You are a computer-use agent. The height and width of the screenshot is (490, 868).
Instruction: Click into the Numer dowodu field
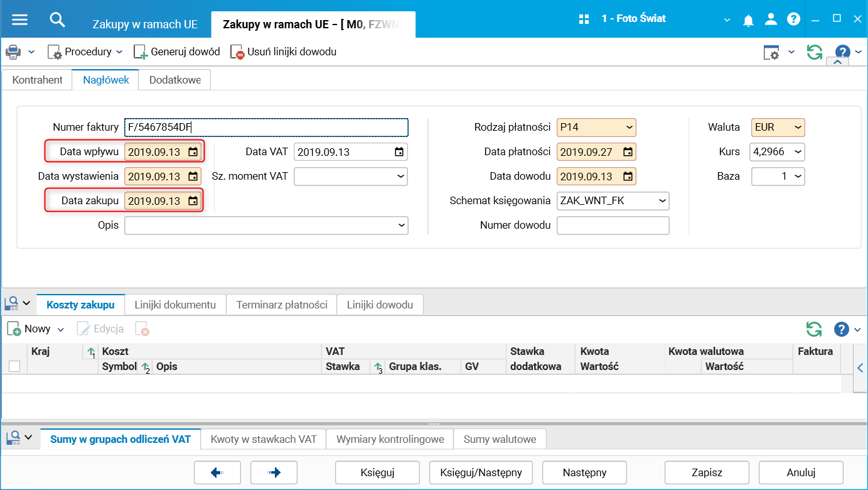pyautogui.click(x=613, y=226)
